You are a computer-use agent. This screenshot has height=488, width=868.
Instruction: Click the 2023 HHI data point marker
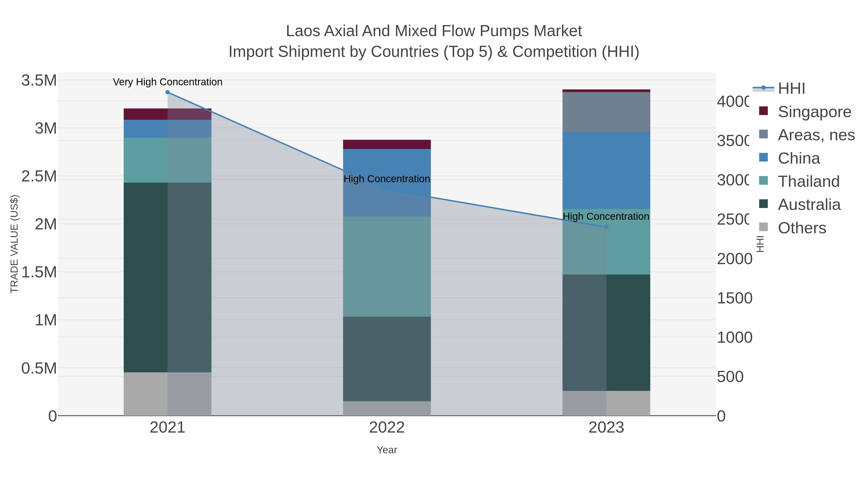[606, 227]
